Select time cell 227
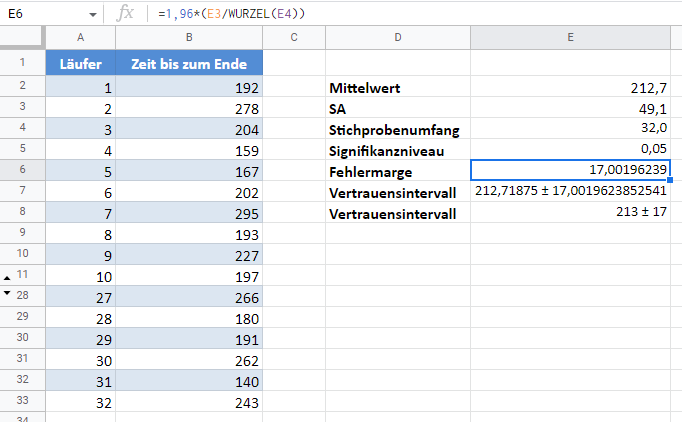 (x=189, y=254)
